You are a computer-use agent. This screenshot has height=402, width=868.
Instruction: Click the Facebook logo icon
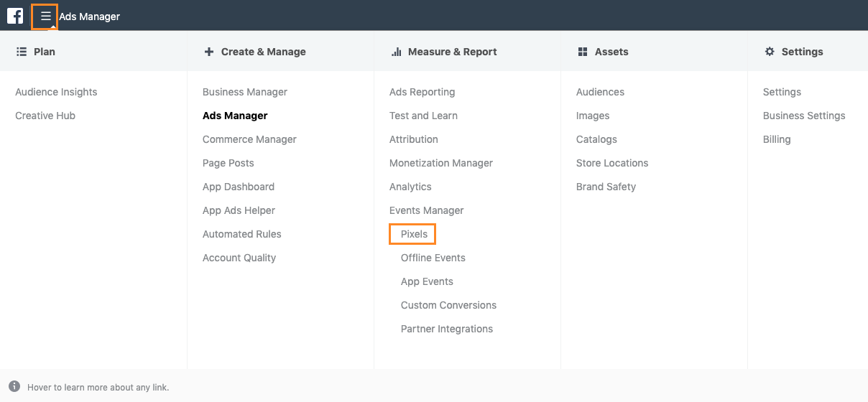[x=15, y=15]
